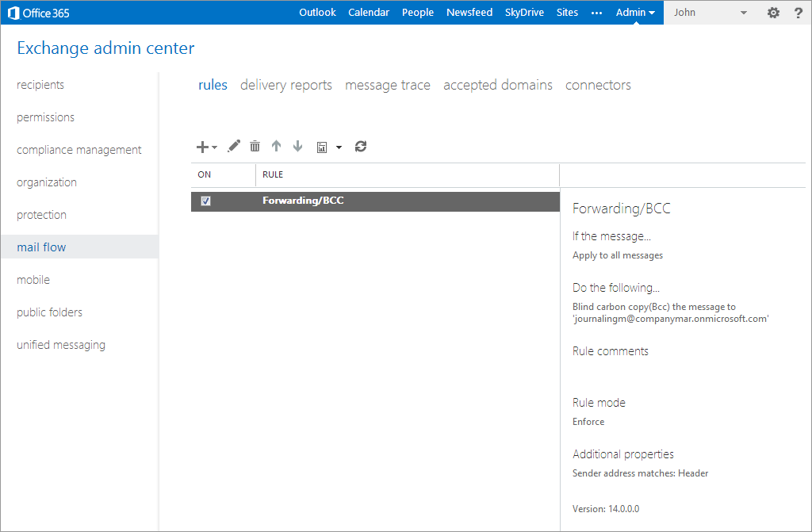
Task: Open compliance management in the sidebar
Action: pos(79,150)
